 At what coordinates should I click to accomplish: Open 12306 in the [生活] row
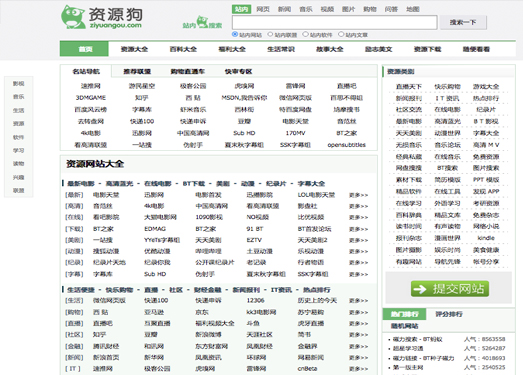[x=255, y=301]
